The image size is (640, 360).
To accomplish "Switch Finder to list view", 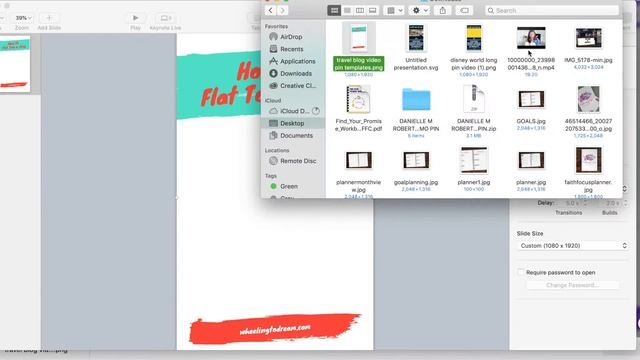I will (347, 11).
